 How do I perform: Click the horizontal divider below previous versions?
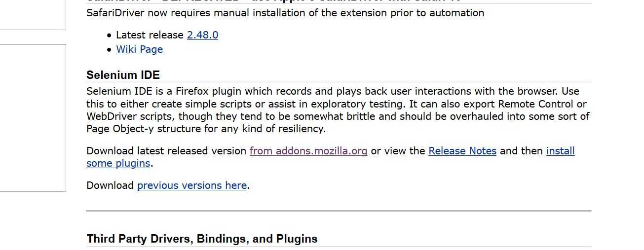coord(339,211)
